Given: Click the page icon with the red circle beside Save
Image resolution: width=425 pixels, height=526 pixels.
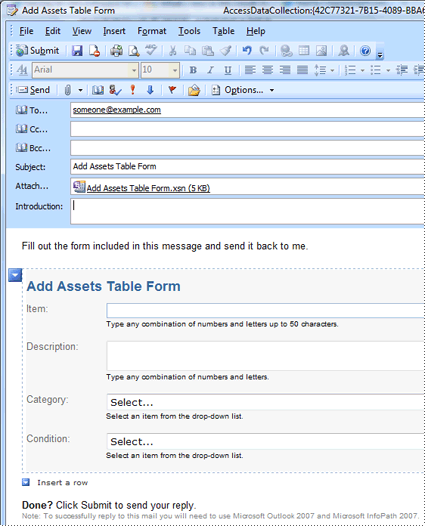Looking at the screenshot, I should [95, 51].
